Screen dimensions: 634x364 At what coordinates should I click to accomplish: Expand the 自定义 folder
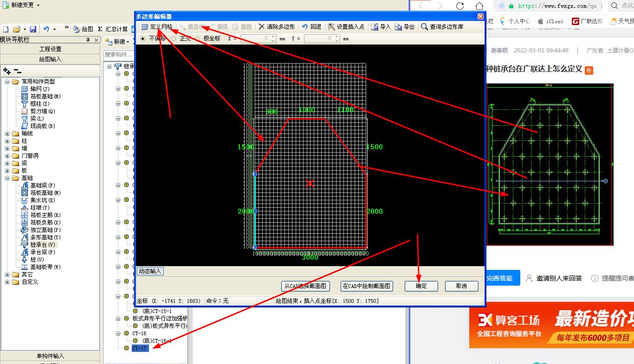tap(7, 282)
